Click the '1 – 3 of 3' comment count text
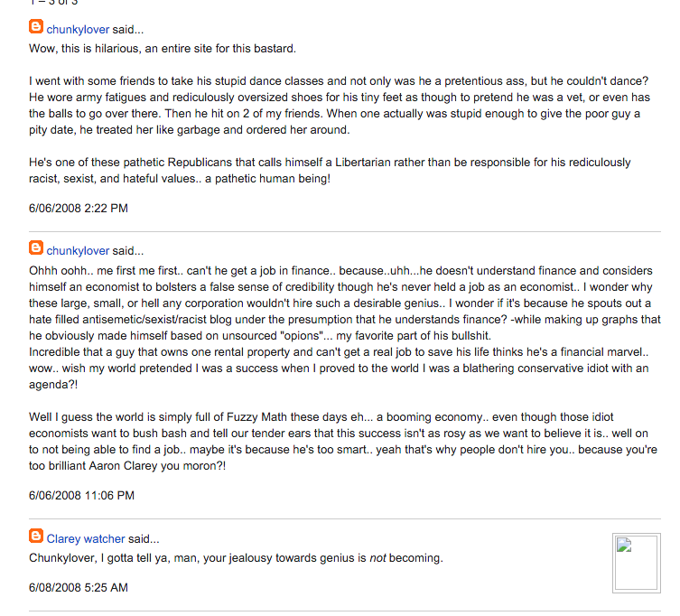 pyautogui.click(x=53, y=3)
